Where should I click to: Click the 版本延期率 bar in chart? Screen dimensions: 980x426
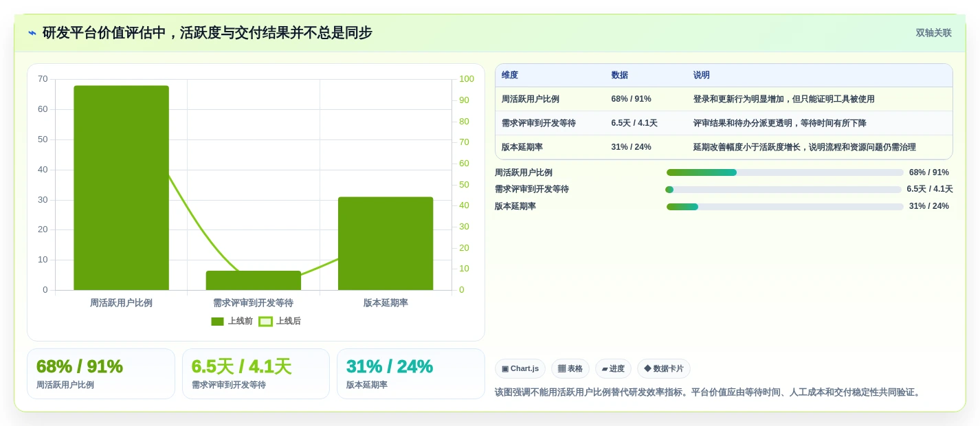click(x=386, y=243)
